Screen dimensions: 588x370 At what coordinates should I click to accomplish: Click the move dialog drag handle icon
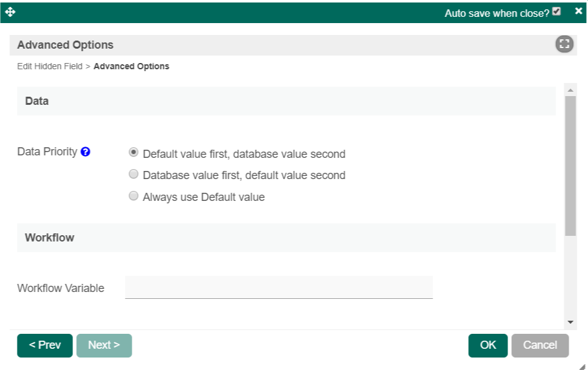tap(10, 12)
